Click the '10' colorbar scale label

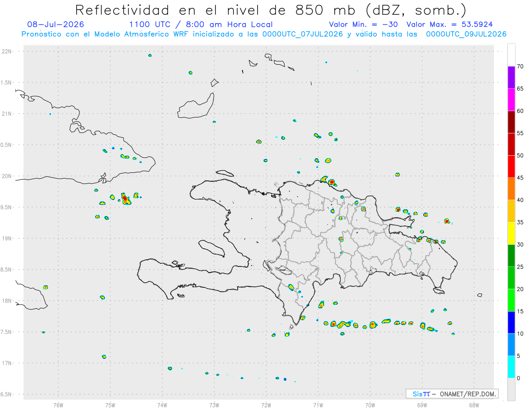(520, 333)
